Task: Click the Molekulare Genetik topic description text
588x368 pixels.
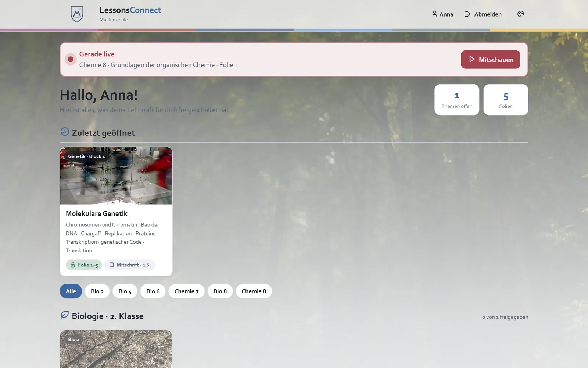Action: click(x=112, y=238)
